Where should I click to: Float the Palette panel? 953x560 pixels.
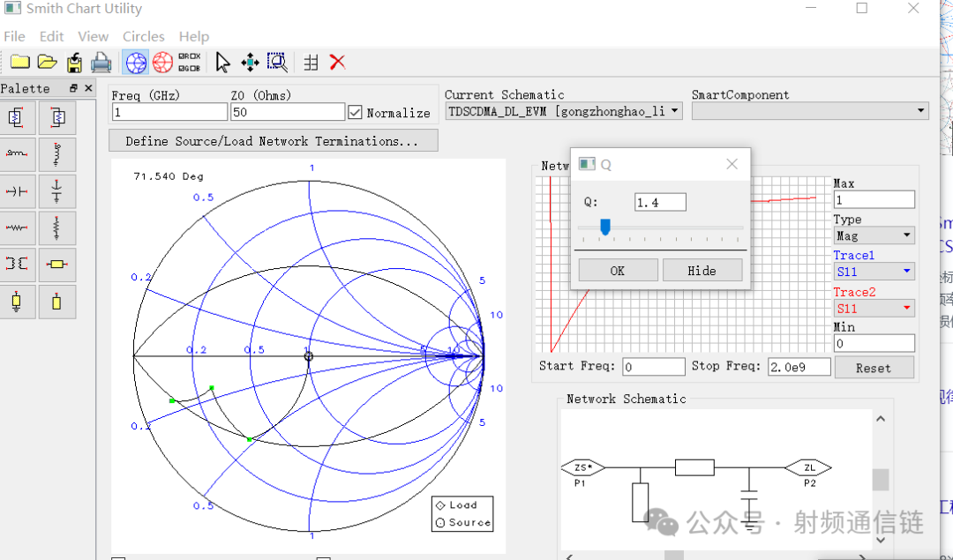[x=73, y=88]
